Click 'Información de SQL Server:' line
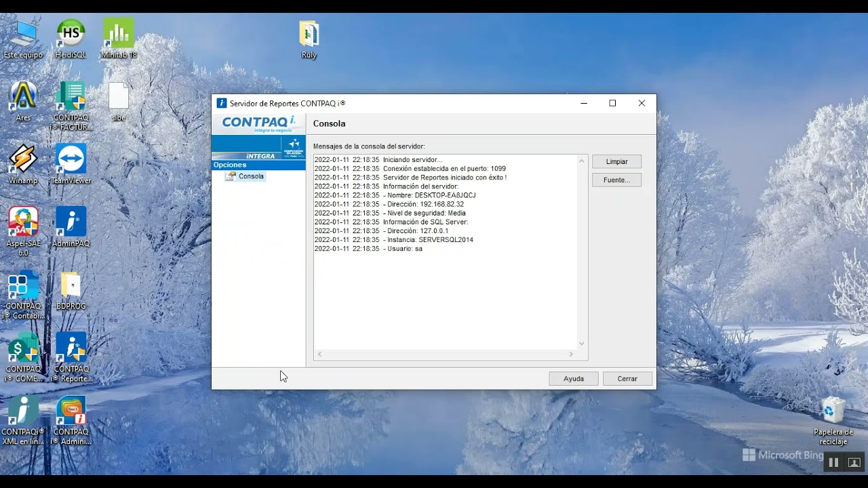Viewport: 868px width, 488px height. coord(391,222)
